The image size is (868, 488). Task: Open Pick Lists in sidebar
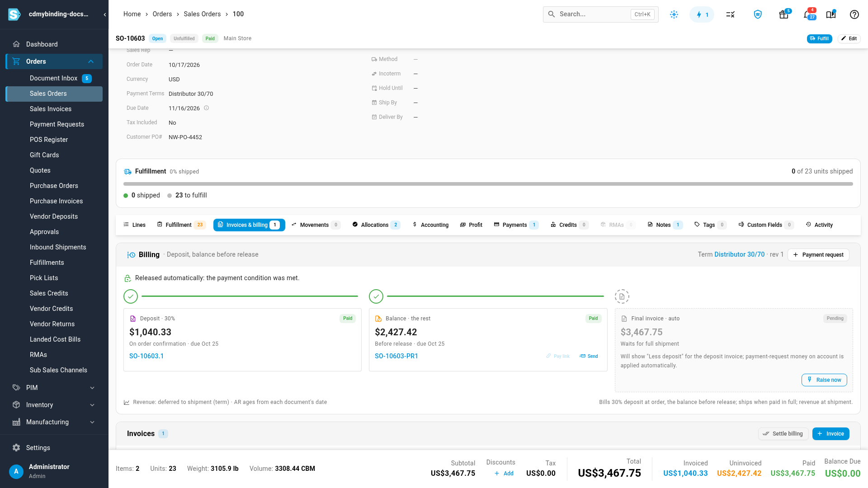click(x=54, y=278)
